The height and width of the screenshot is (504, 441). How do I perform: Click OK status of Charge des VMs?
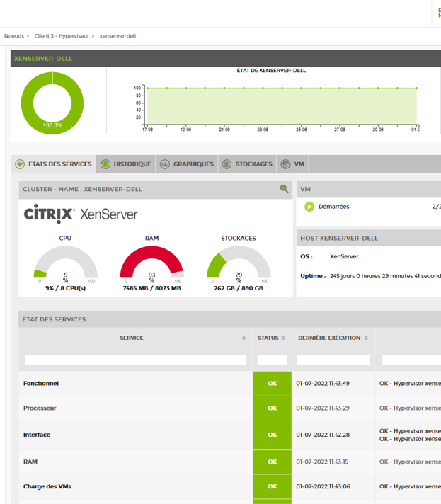click(273, 486)
